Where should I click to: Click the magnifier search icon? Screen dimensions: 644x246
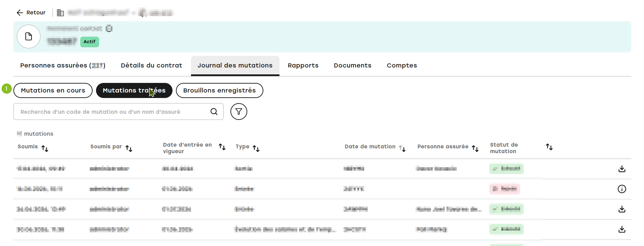click(x=214, y=112)
